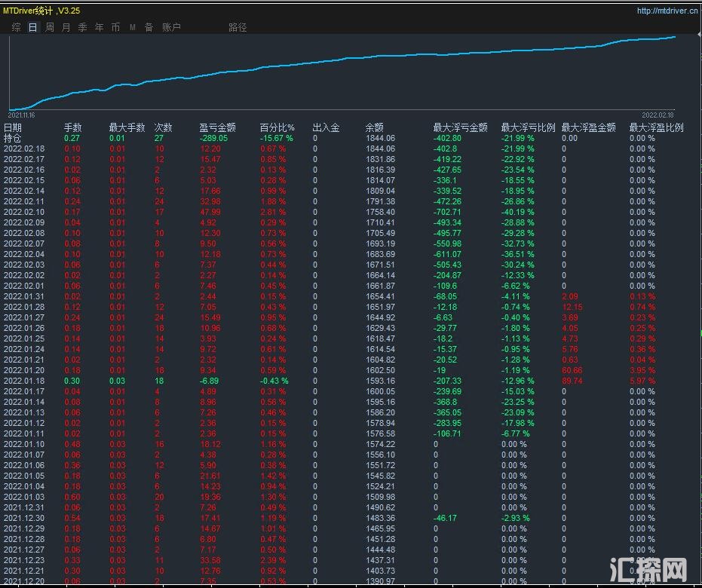This screenshot has height=588, width=702.
Task: Click the 最大浮盈比例 column header
Action: [x=656, y=127]
